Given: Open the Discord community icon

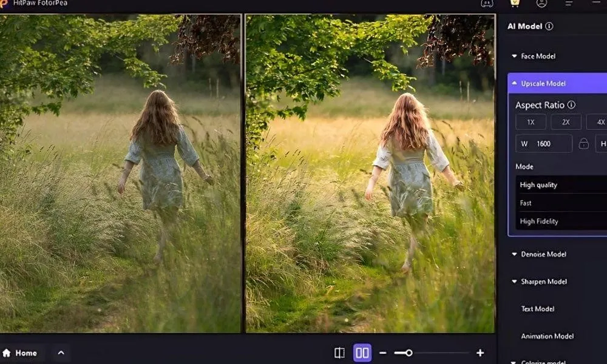Looking at the screenshot, I should coord(487,3).
